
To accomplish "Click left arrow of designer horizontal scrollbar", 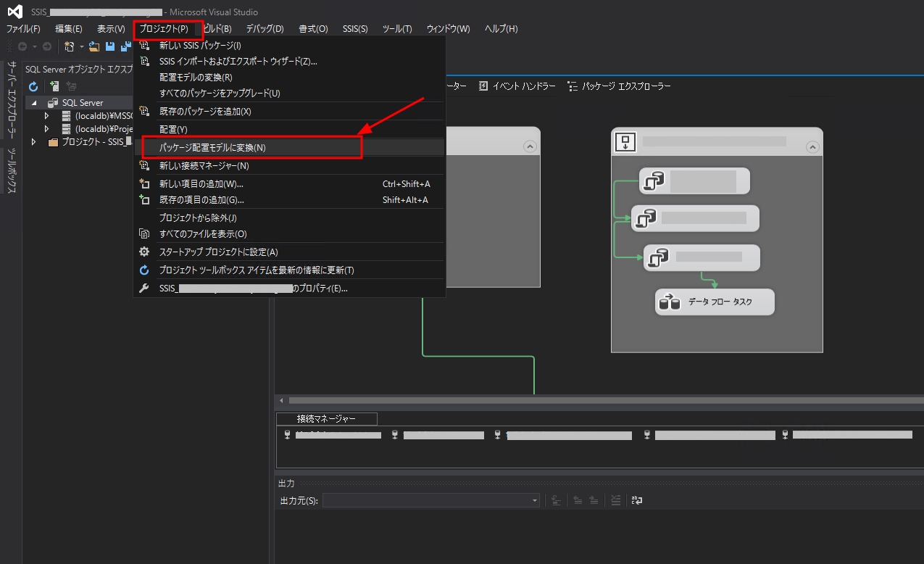I will coord(280,400).
